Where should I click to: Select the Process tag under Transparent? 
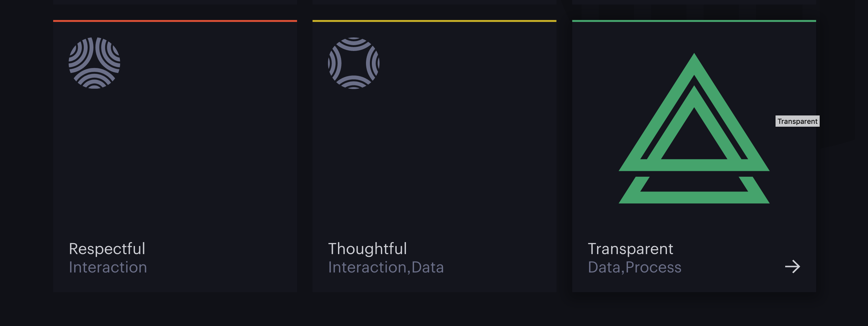[x=653, y=267]
